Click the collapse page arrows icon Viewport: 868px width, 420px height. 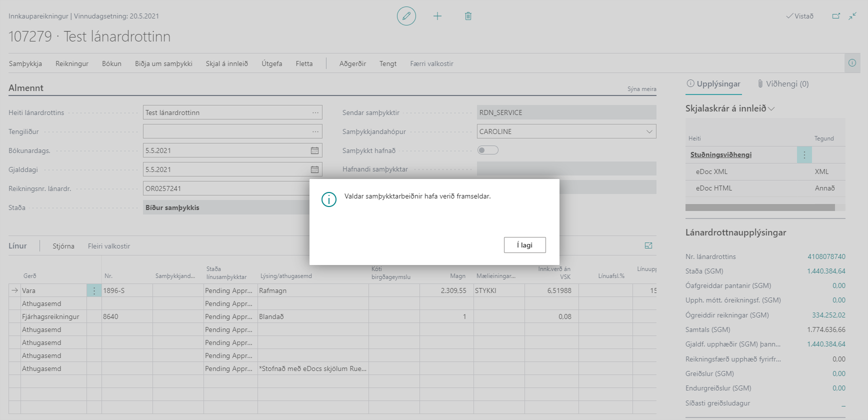point(852,16)
